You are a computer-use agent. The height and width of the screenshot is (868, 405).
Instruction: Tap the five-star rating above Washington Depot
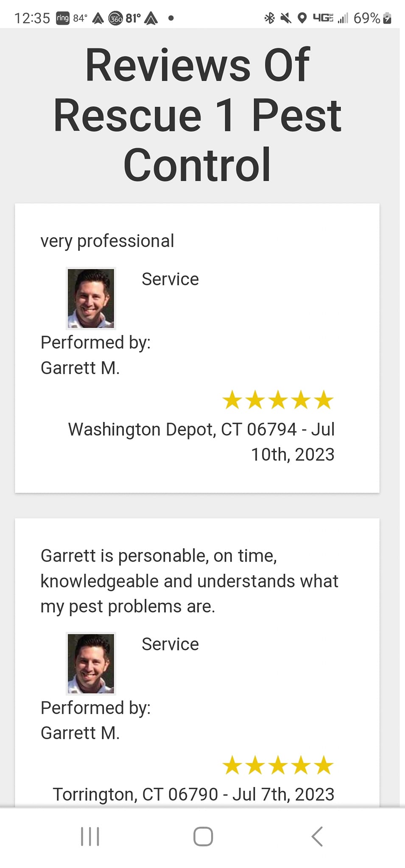coord(278,400)
